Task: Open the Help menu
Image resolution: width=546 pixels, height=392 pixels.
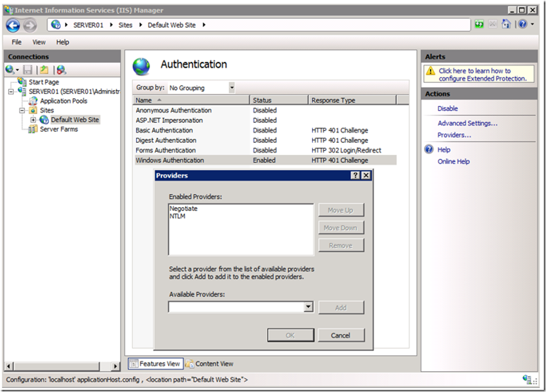Action: [63, 42]
